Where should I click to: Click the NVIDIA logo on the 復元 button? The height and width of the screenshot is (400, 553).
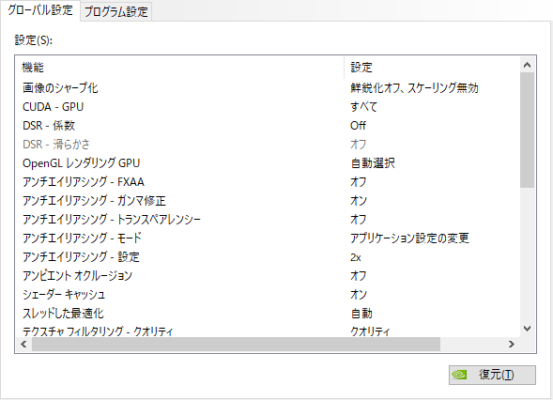point(459,375)
